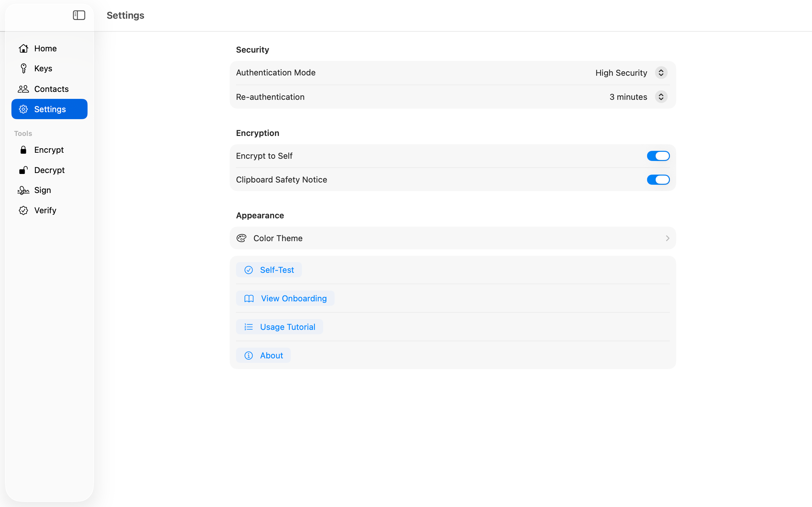Turn off Clipboard Safety Notice toggle
812x507 pixels.
coord(658,180)
